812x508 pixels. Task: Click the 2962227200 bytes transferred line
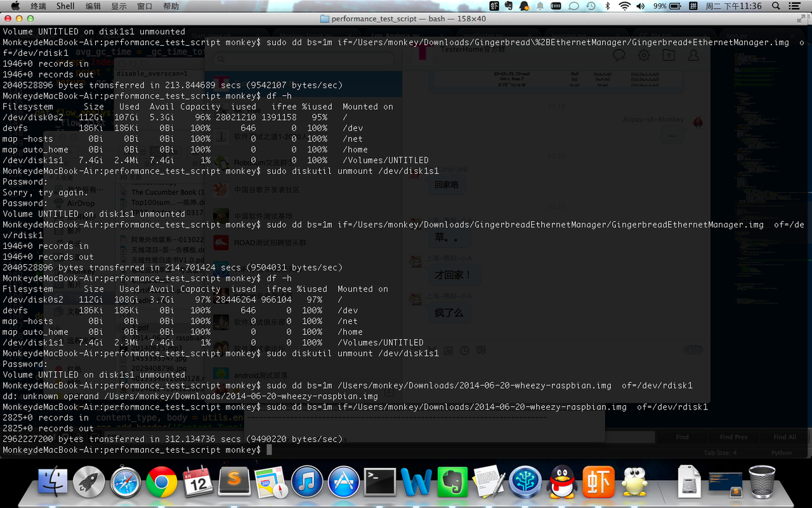point(173,439)
